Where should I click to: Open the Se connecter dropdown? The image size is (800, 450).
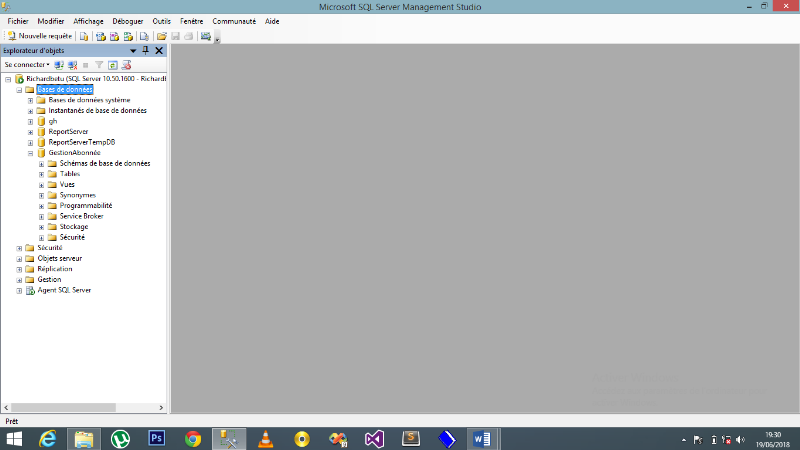click(x=27, y=65)
